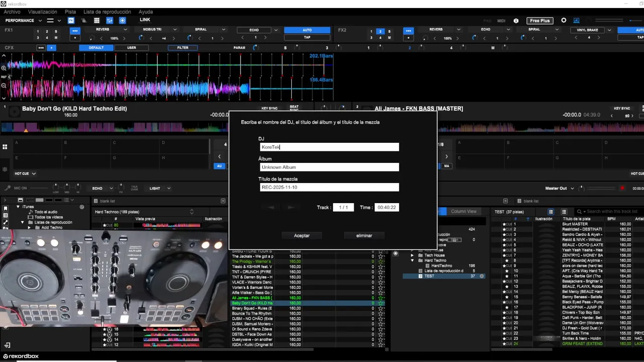Click the microphone icon beside MIC ON
644x362 pixels.
7,188
